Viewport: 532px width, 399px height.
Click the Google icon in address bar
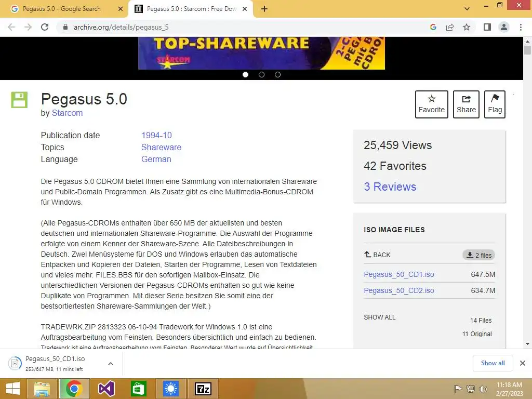coord(433,27)
